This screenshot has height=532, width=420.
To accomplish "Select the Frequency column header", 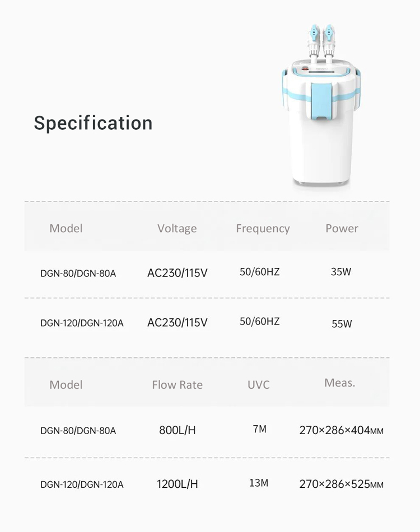I will tap(263, 228).
